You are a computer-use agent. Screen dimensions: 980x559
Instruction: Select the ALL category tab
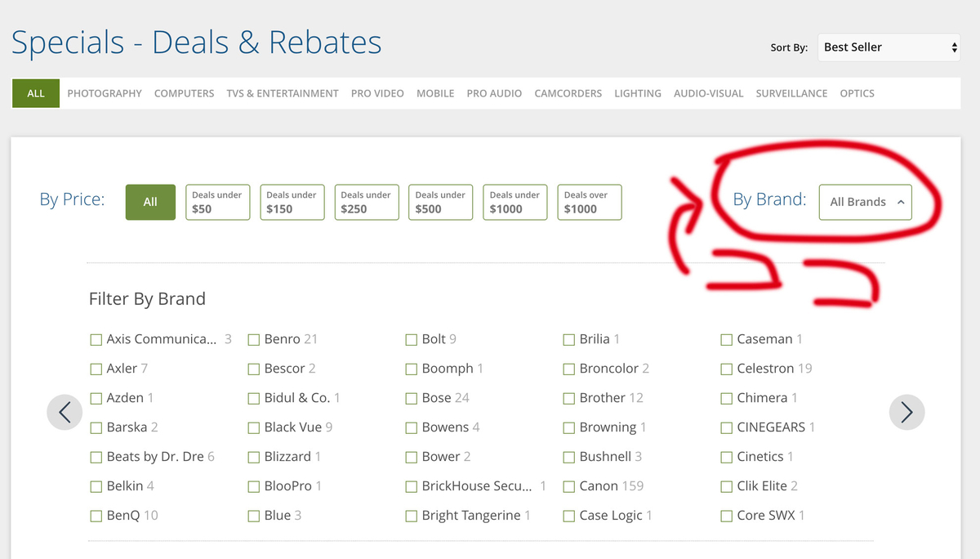[36, 93]
